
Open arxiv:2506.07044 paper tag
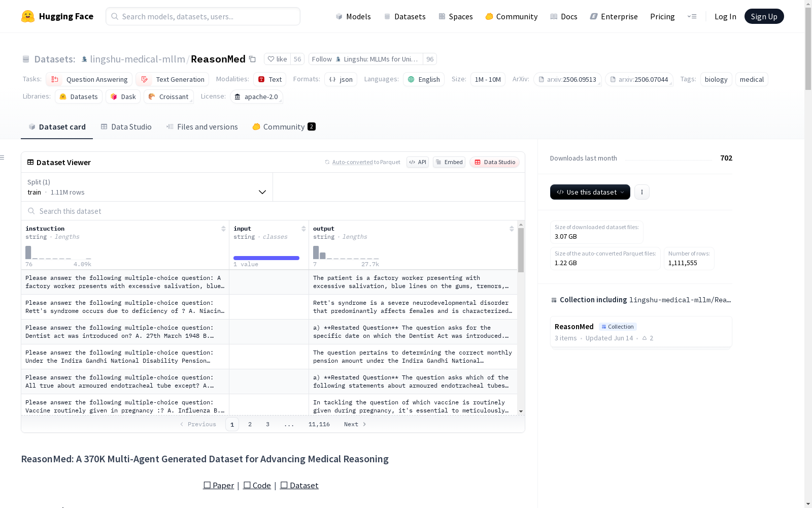[639, 79]
